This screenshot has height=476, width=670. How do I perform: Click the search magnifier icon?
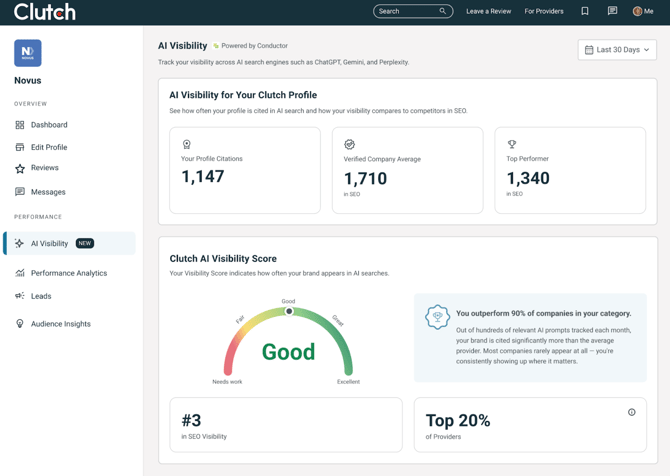[x=443, y=11]
